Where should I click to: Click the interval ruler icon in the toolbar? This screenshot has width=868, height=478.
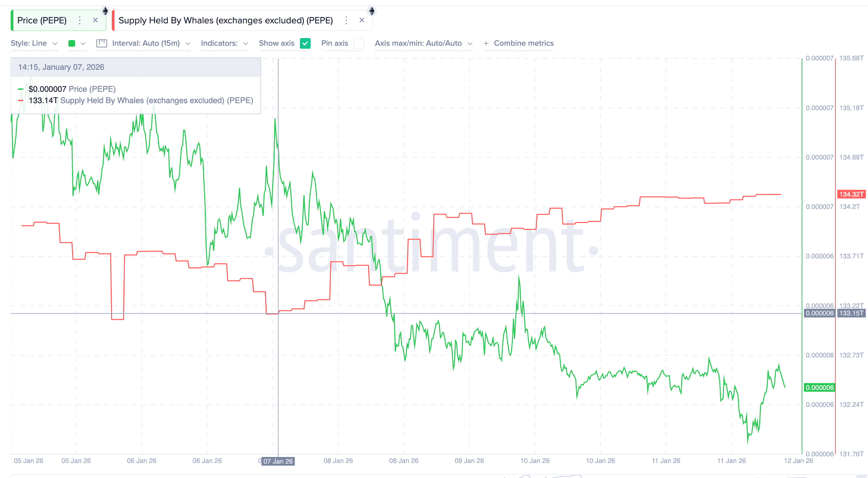(x=102, y=43)
